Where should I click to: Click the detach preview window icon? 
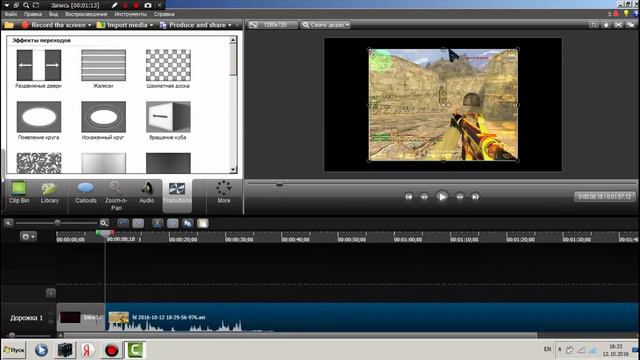pos(631,25)
